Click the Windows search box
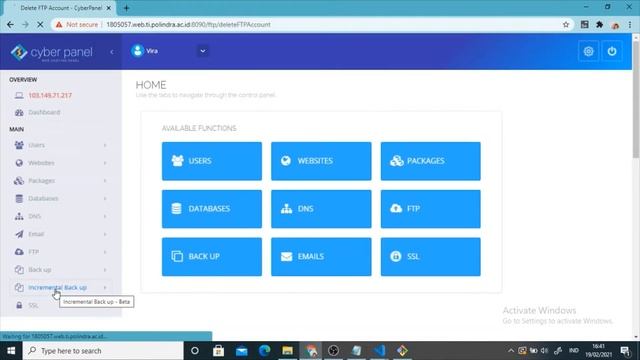640x360 pixels. click(x=103, y=351)
